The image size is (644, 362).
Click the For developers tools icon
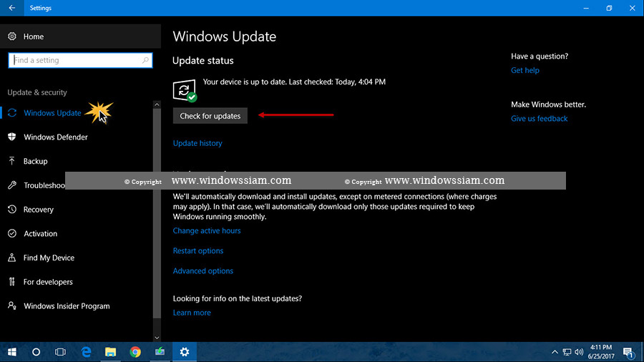tap(12, 282)
